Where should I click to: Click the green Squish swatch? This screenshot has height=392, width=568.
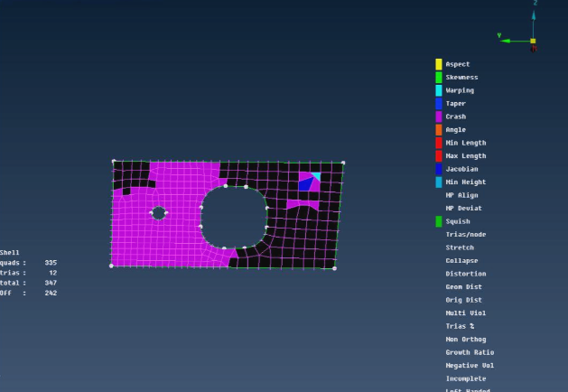[x=439, y=221]
